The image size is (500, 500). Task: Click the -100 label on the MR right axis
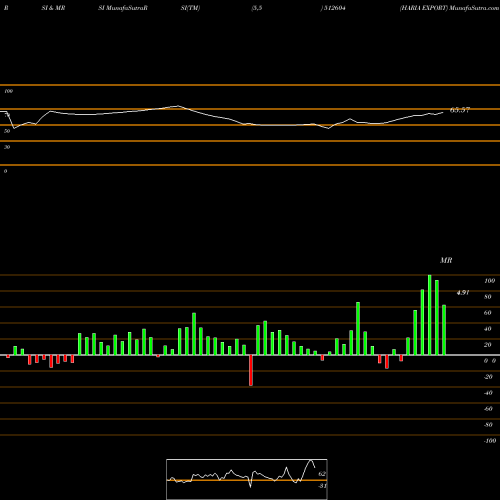[x=490, y=441]
